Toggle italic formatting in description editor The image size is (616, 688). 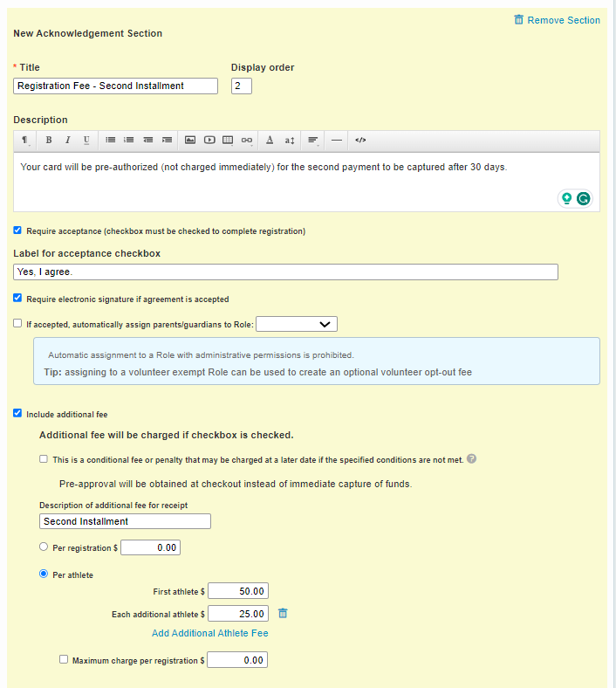(x=67, y=140)
